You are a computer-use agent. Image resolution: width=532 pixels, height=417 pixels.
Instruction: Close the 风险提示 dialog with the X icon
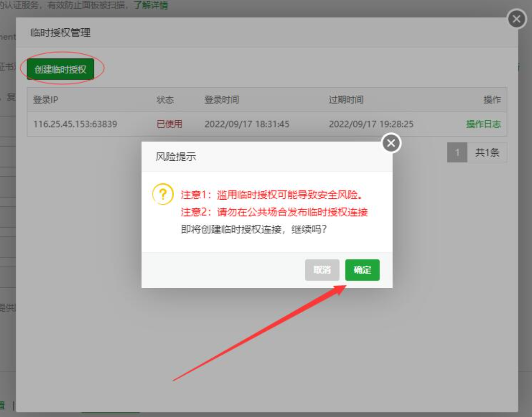click(391, 143)
